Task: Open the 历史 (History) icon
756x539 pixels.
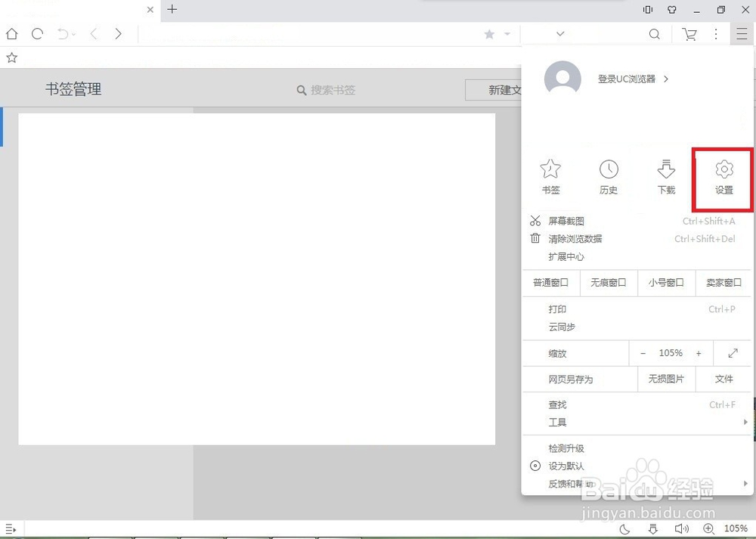Action: click(609, 178)
